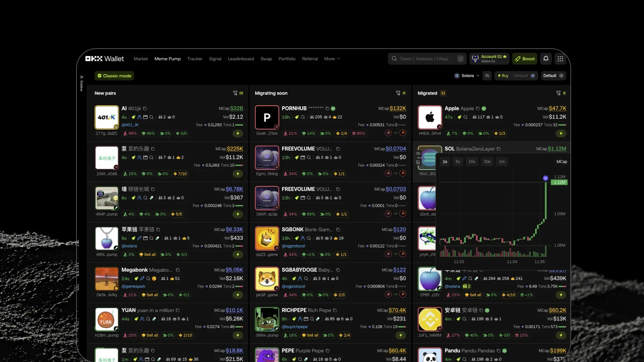Pause the Migrated column feed

443,93
